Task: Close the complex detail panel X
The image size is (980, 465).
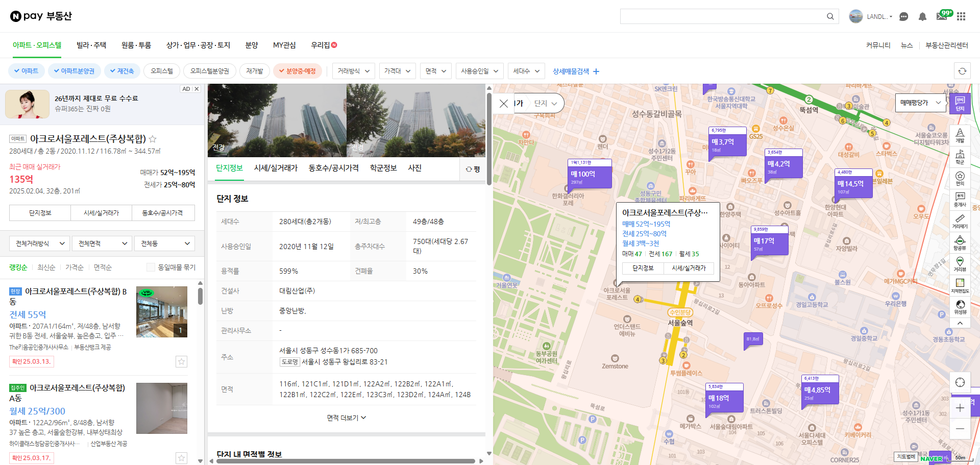Action: [504, 104]
